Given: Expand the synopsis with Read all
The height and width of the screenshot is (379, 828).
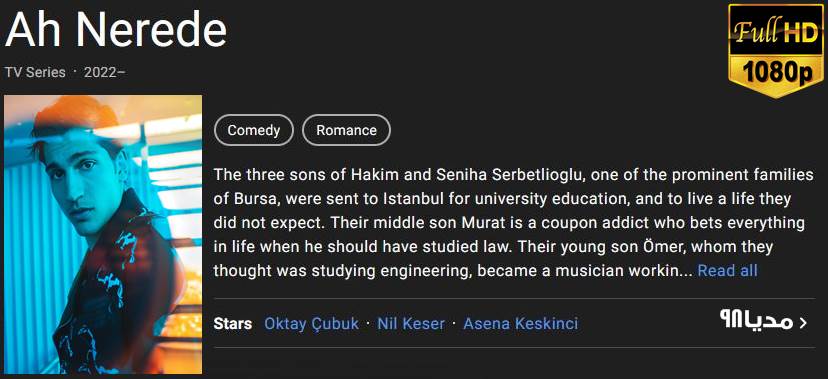Looking at the screenshot, I should click(727, 270).
